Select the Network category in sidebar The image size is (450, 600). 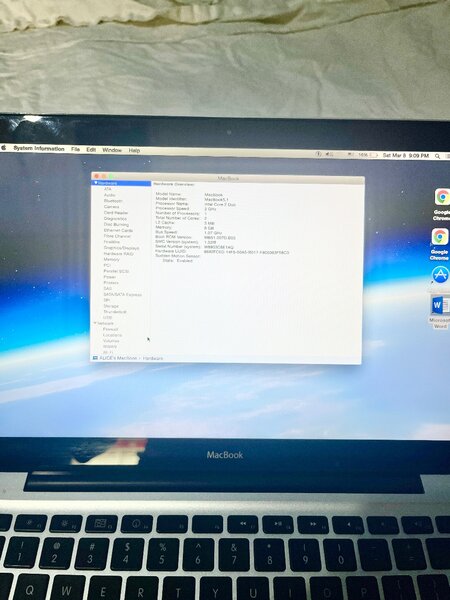106,323
